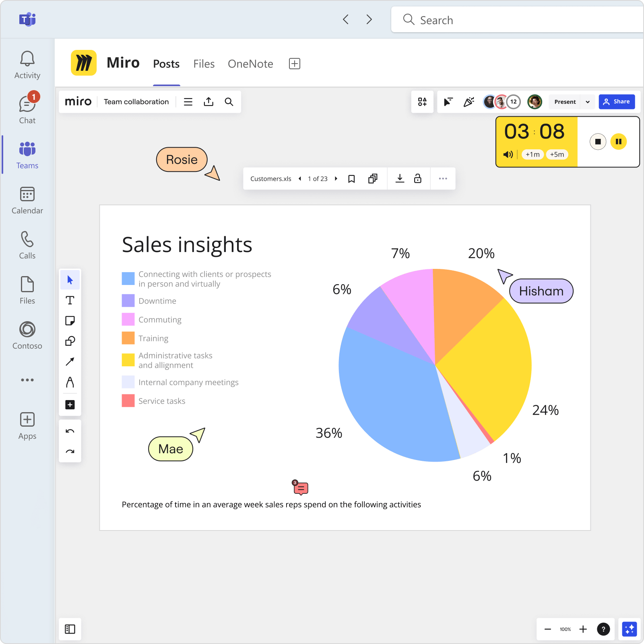This screenshot has width=644, height=644.
Task: Open the Miro board hamburger menu
Action: pyautogui.click(x=188, y=101)
